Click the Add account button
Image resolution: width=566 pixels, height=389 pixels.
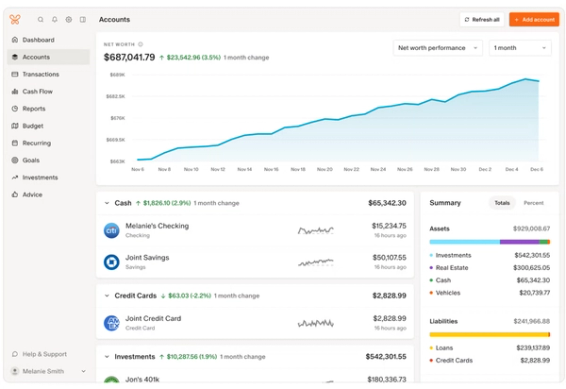pyautogui.click(x=534, y=19)
